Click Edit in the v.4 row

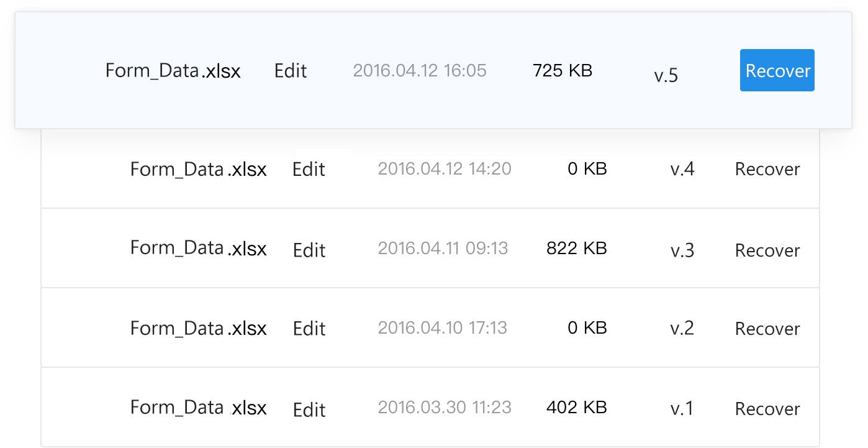pyautogui.click(x=309, y=169)
